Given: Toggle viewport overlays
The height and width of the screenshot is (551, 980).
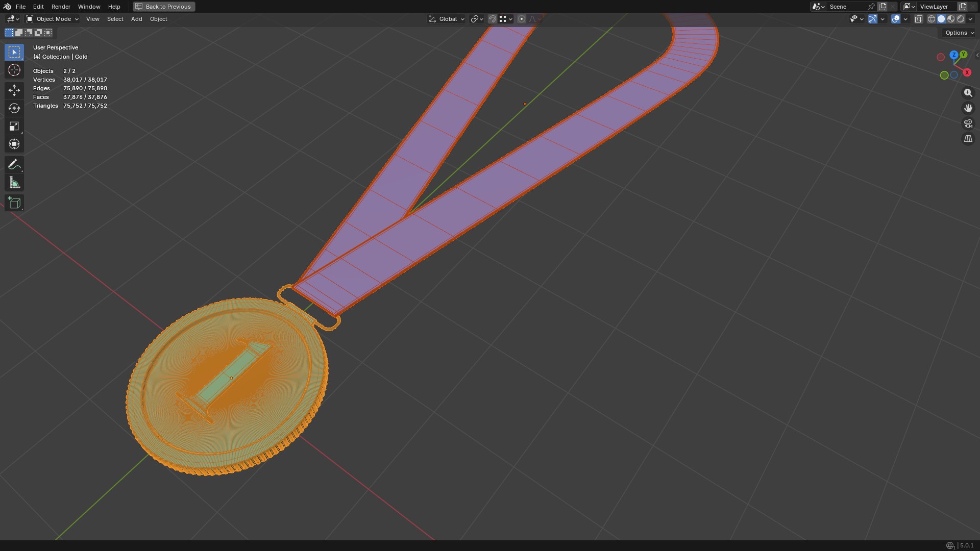Looking at the screenshot, I should point(896,19).
